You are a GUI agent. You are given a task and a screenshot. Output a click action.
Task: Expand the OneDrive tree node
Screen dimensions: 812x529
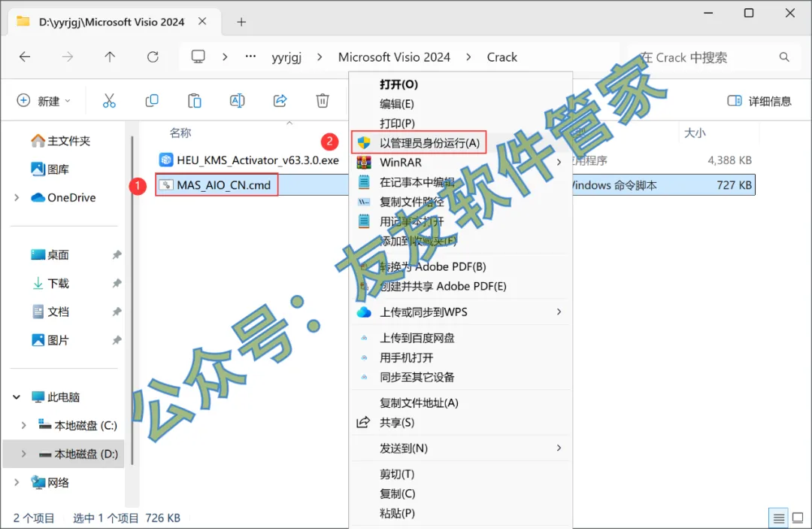point(17,197)
